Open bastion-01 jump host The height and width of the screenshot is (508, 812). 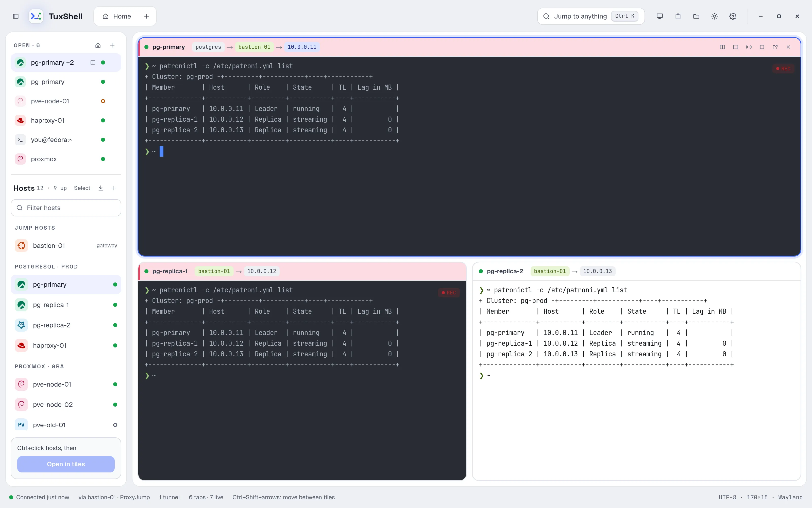point(66,246)
